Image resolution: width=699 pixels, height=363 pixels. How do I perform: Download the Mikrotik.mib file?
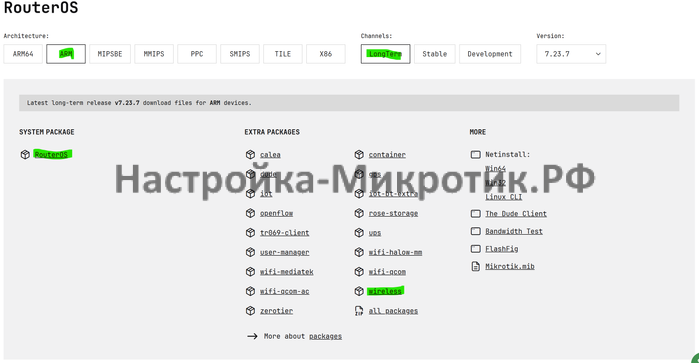point(510,266)
